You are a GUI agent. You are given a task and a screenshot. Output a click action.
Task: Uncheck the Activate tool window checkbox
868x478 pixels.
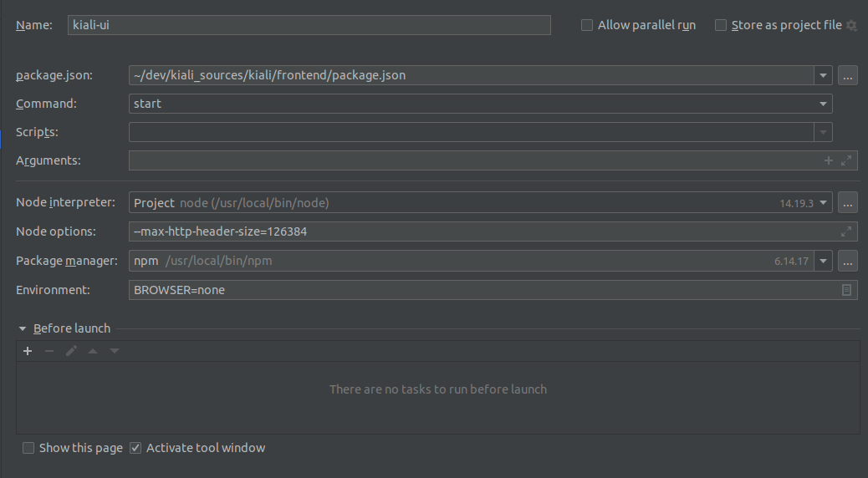coord(136,448)
